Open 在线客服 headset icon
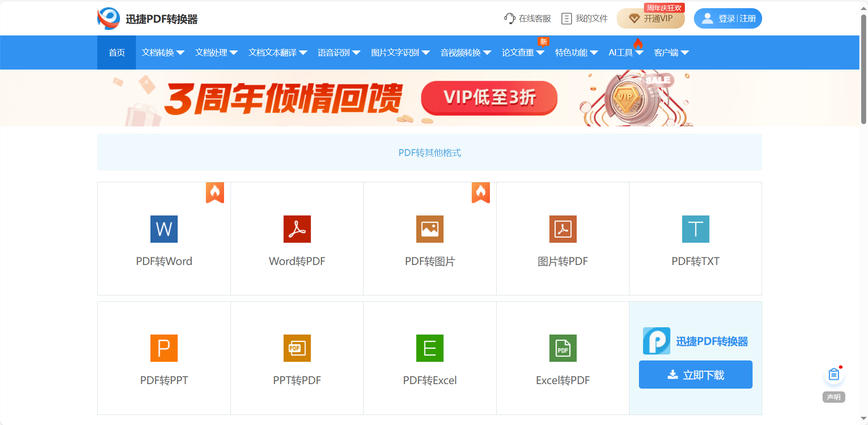This screenshot has height=425, width=868. [x=509, y=18]
